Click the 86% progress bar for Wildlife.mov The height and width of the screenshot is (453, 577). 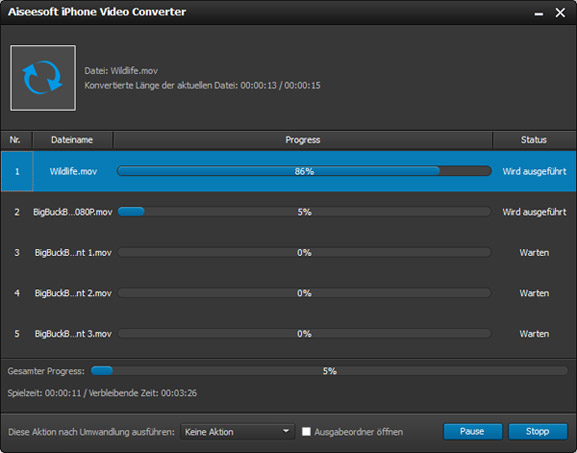(x=304, y=171)
